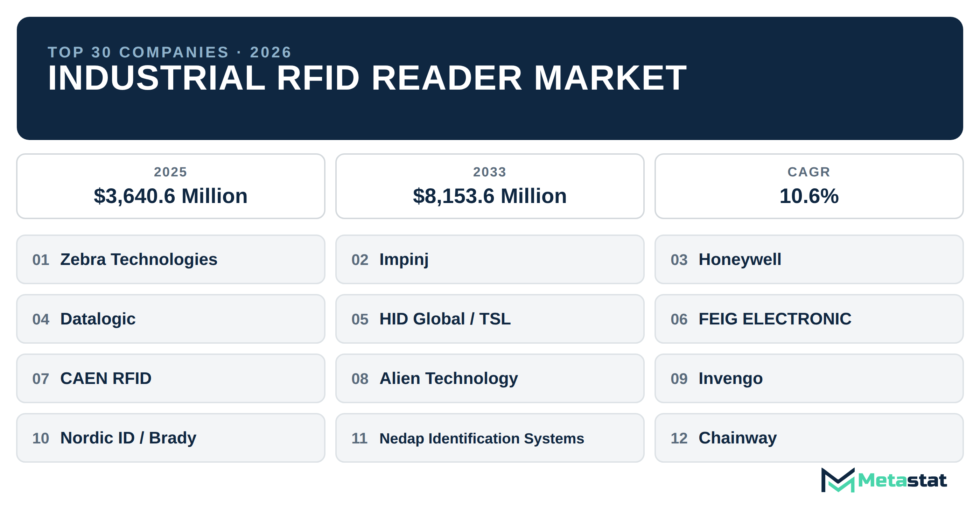Click the Metastat logo icon
The width and height of the screenshot is (980, 511).
point(838,480)
